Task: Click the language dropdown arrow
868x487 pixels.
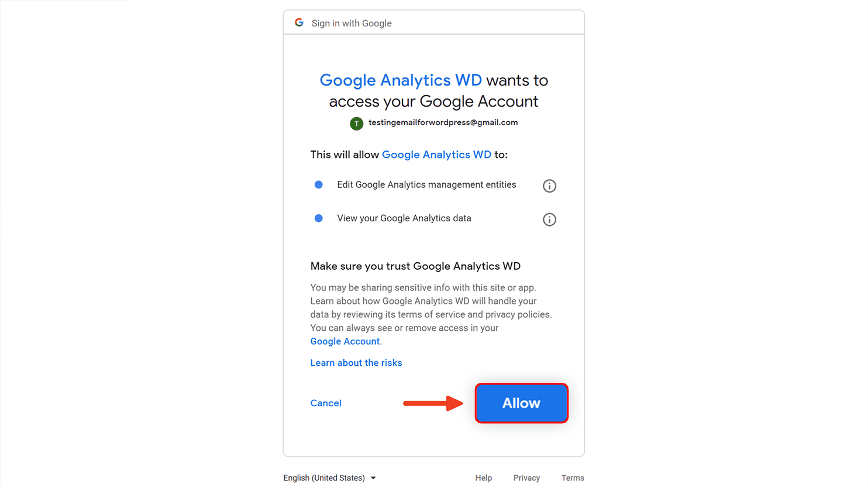Action: click(x=373, y=478)
